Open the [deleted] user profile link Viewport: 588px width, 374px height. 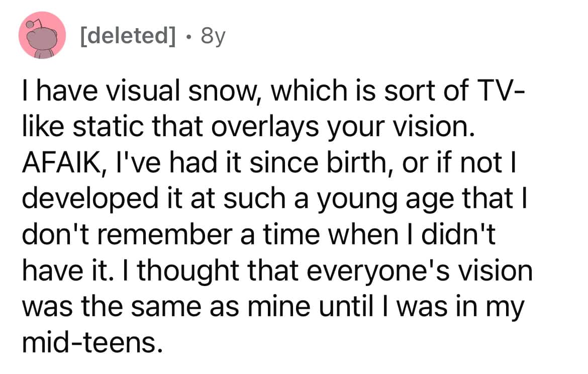125,36
